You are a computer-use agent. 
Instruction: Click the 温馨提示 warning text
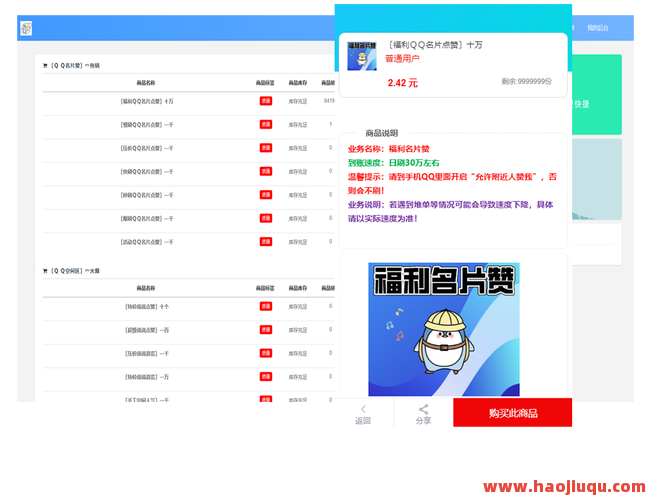[452, 184]
